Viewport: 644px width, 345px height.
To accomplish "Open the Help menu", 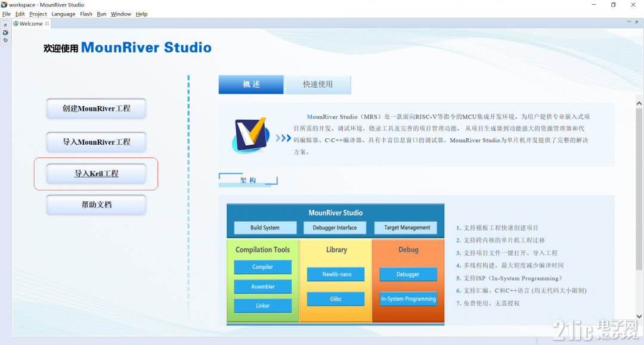I will (142, 14).
